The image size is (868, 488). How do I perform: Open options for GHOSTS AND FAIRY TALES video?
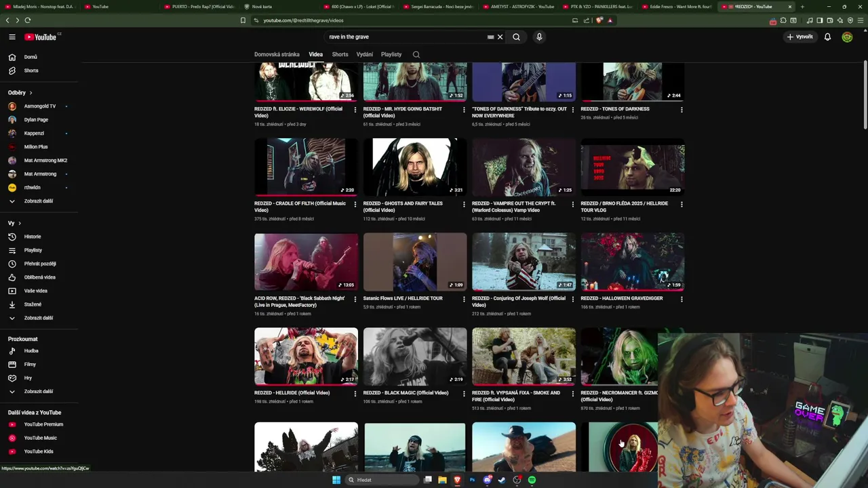(464, 204)
